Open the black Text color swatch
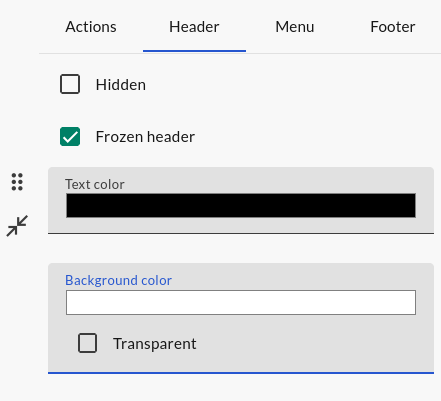Image resolution: width=441 pixels, height=401 pixels. (241, 206)
